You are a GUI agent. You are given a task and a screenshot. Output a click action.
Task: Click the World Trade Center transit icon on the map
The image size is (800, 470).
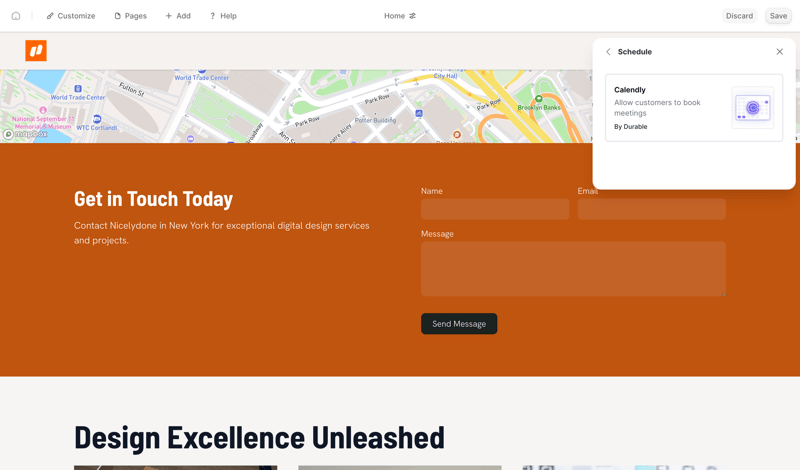tap(78, 89)
